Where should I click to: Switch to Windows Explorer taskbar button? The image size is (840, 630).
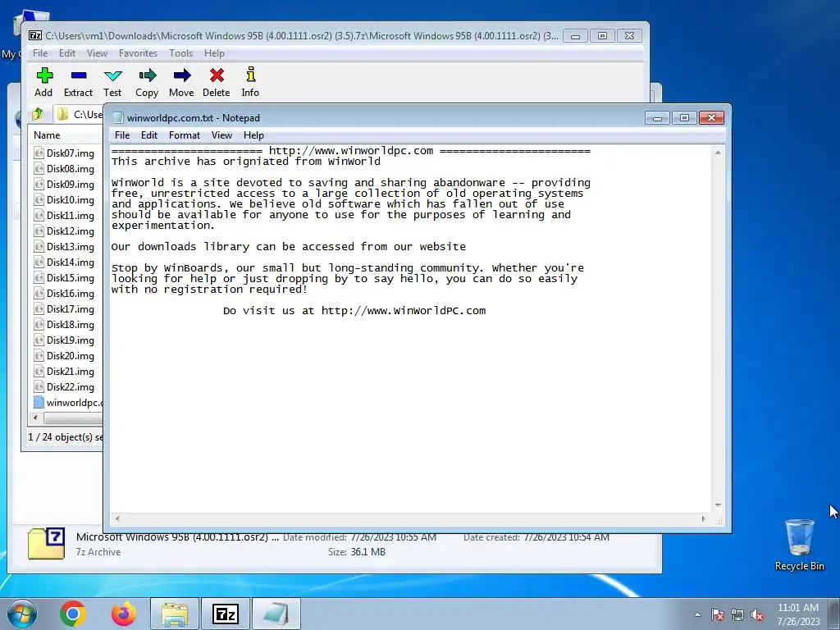pyautogui.click(x=175, y=614)
